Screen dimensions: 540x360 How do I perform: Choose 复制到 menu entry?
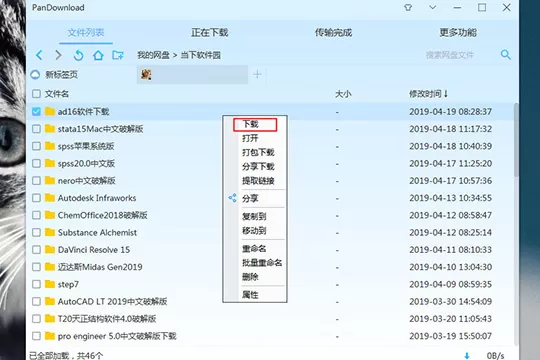[x=254, y=216]
